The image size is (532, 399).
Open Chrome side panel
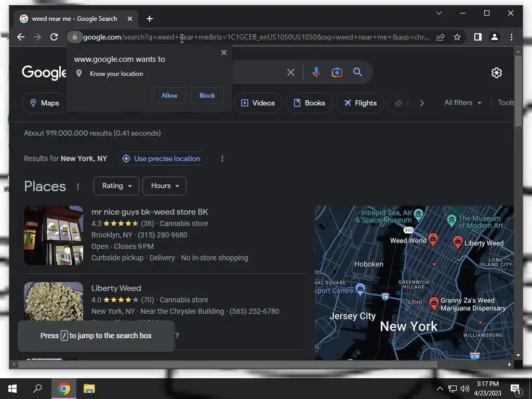click(x=478, y=37)
